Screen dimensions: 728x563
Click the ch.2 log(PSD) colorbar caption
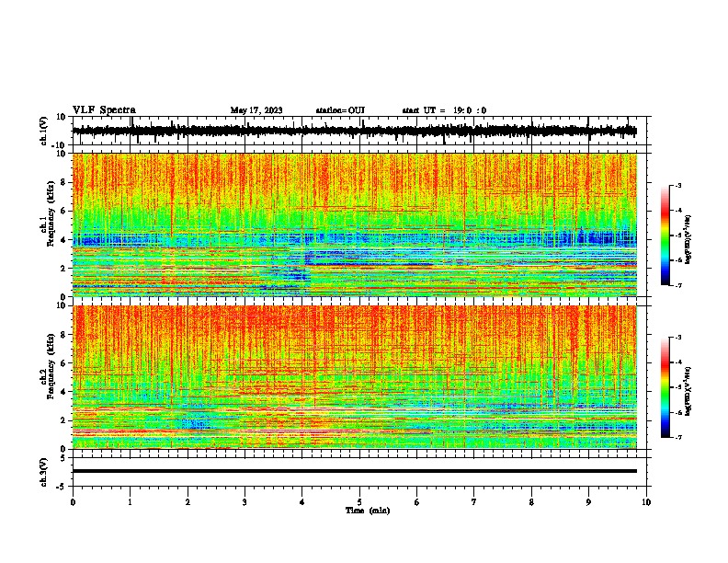tap(688, 391)
